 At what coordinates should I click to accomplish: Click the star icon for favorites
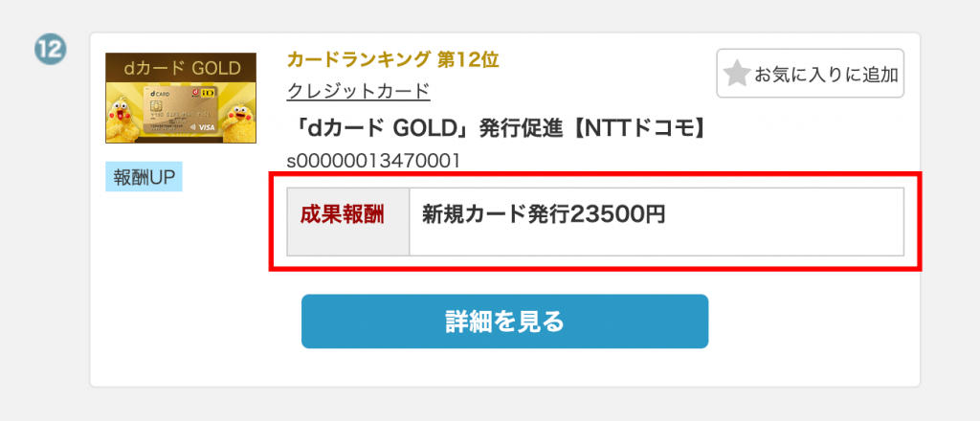(736, 74)
